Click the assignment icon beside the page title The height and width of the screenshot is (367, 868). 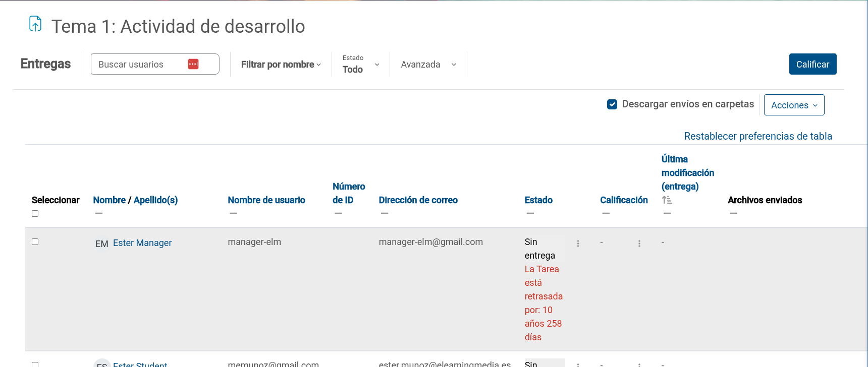35,24
